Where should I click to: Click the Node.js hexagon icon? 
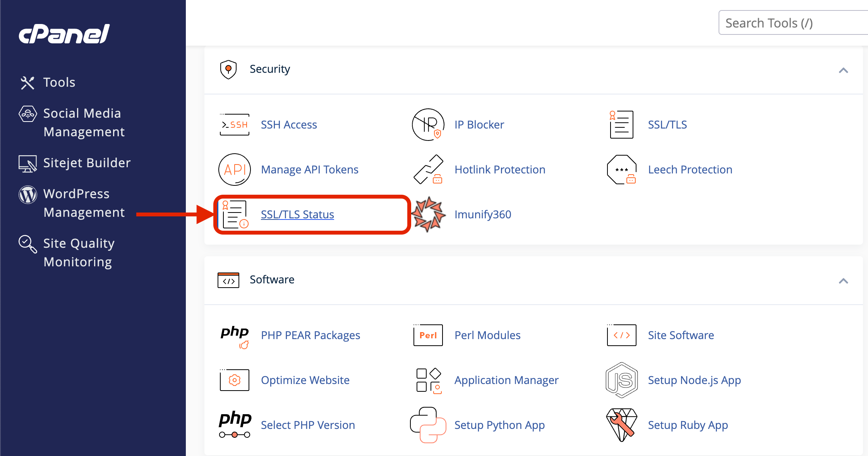pos(622,380)
